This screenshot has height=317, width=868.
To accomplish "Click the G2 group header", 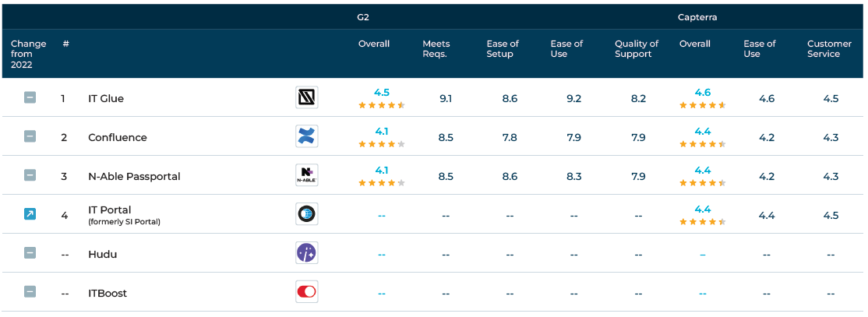I will click(362, 17).
